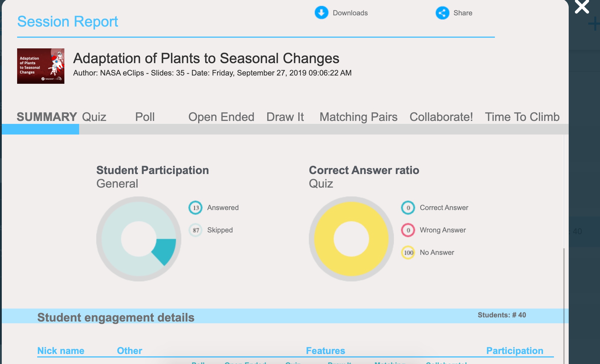Click the 'Adaptation of Plants to Seasonal Changes' title

(x=206, y=58)
